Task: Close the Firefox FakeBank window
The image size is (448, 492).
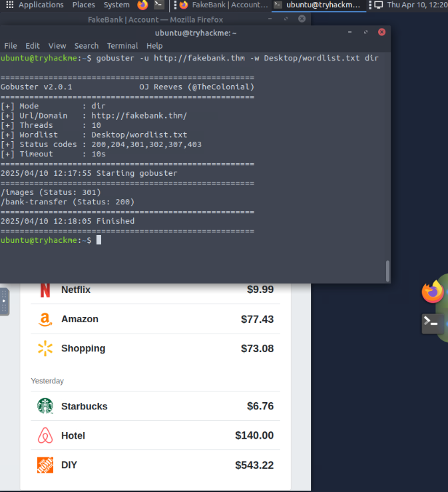Action: point(302,19)
